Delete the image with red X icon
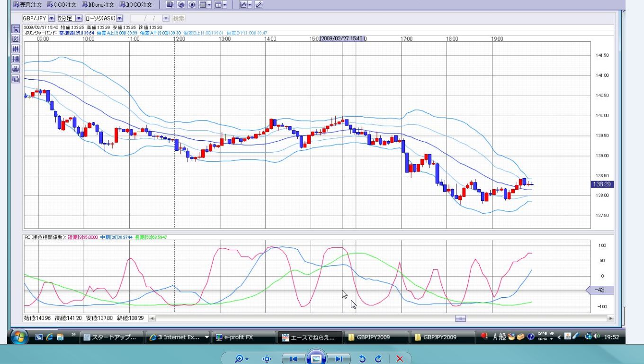The height and width of the screenshot is (364, 644). coord(400,359)
